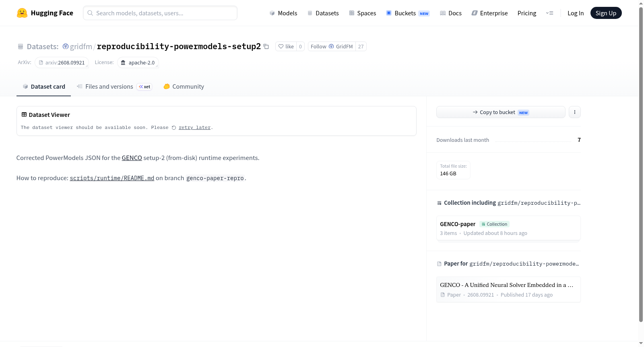
Task: Click the retry later link
Action: pyautogui.click(x=195, y=128)
